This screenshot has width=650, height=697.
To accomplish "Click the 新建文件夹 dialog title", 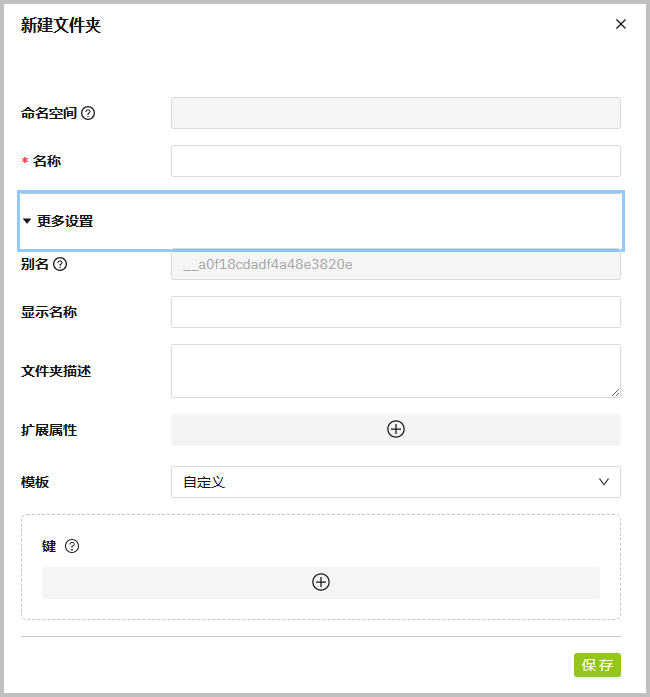I will click(x=61, y=25).
